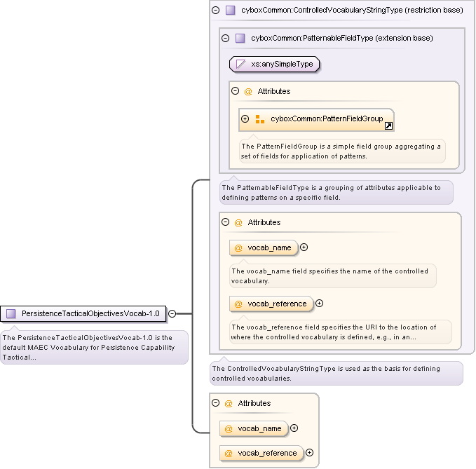Click the cyboxCommon:PatternFieldGroup label

click(x=327, y=119)
